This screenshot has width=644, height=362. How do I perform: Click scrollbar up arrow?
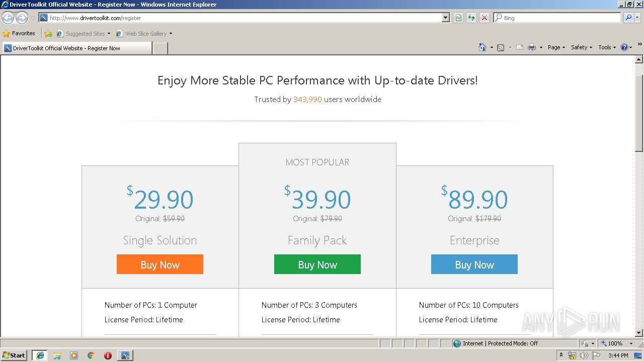point(639,59)
